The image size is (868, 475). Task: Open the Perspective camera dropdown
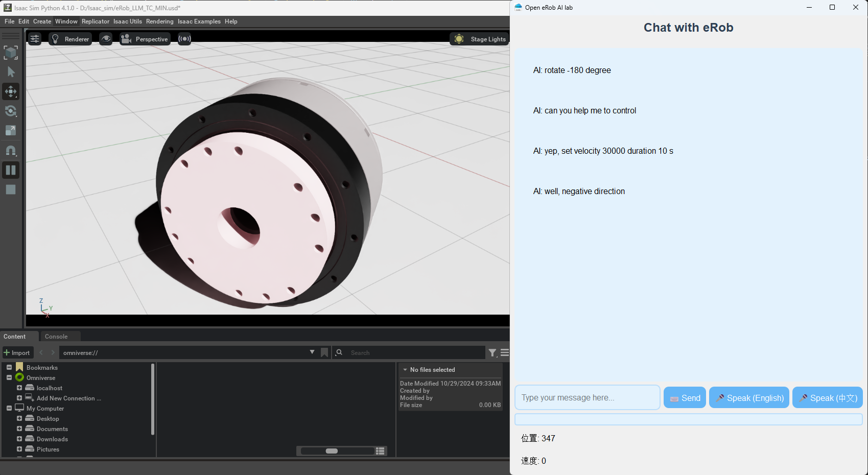pos(145,39)
